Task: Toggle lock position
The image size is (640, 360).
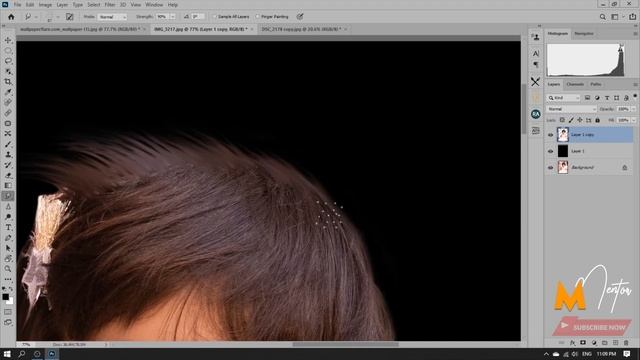Action: [580, 120]
